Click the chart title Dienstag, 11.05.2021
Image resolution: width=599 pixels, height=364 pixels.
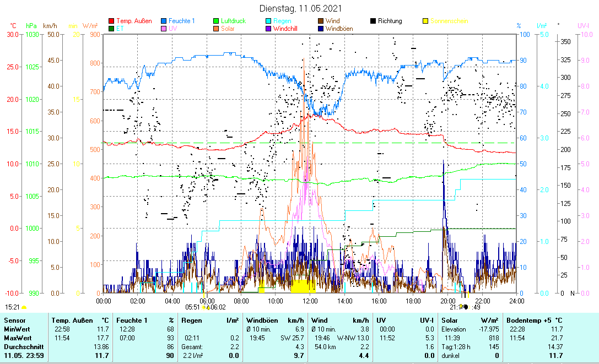coord(300,8)
